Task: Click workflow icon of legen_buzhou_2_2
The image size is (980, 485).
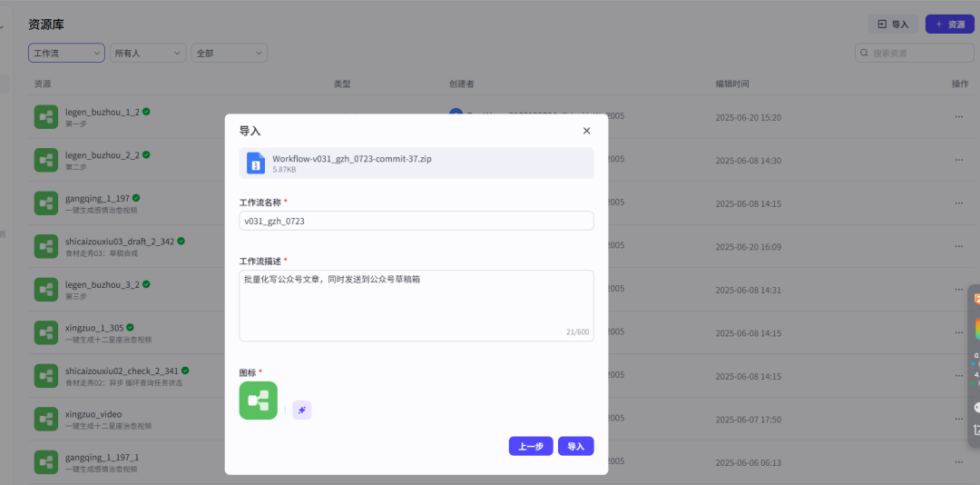Action: click(46, 160)
